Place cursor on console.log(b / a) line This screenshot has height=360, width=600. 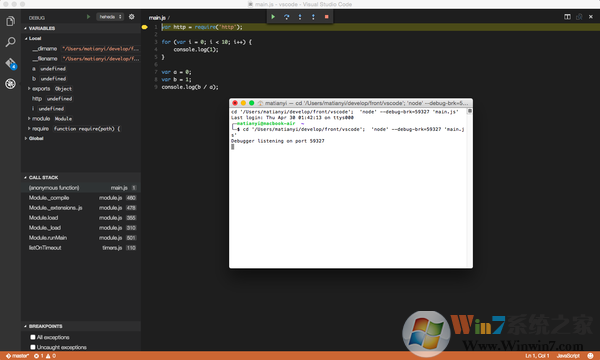click(x=190, y=87)
